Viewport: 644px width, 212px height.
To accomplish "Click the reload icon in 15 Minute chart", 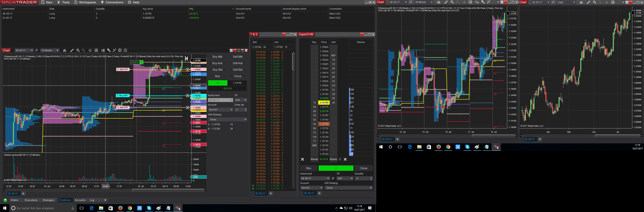I will tap(120, 50).
